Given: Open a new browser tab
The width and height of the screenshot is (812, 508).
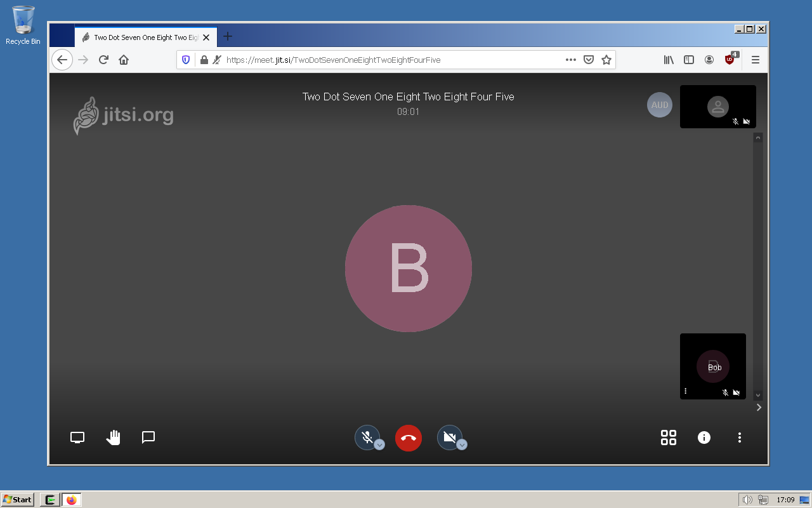Looking at the screenshot, I should click(x=228, y=37).
